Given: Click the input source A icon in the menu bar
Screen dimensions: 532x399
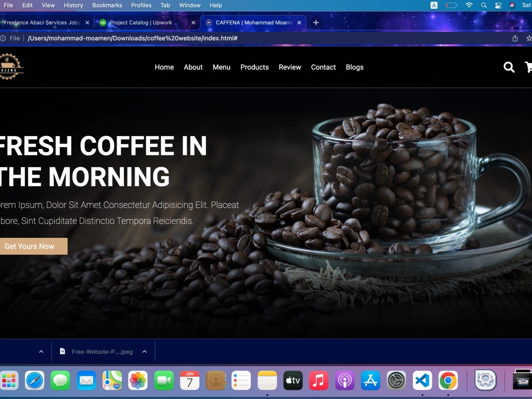Looking at the screenshot, I should point(434,5).
